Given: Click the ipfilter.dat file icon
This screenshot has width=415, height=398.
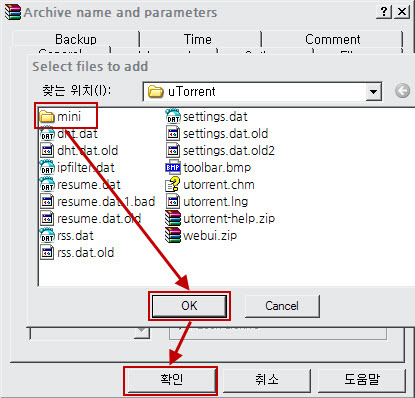Looking at the screenshot, I should point(47,168).
